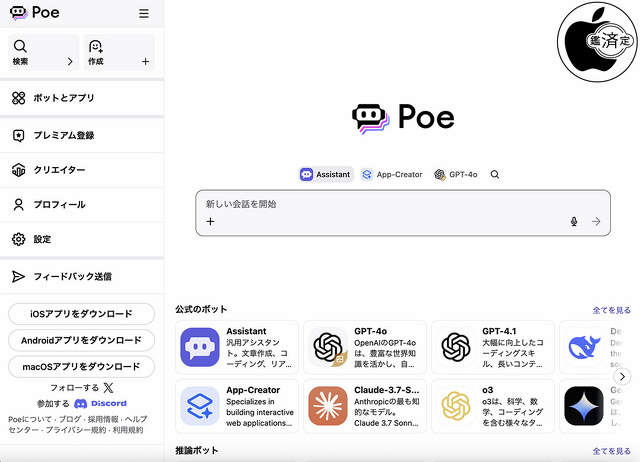640x462 pixels.
Task: Click the Claude orange starburst icon
Action: pos(328,406)
